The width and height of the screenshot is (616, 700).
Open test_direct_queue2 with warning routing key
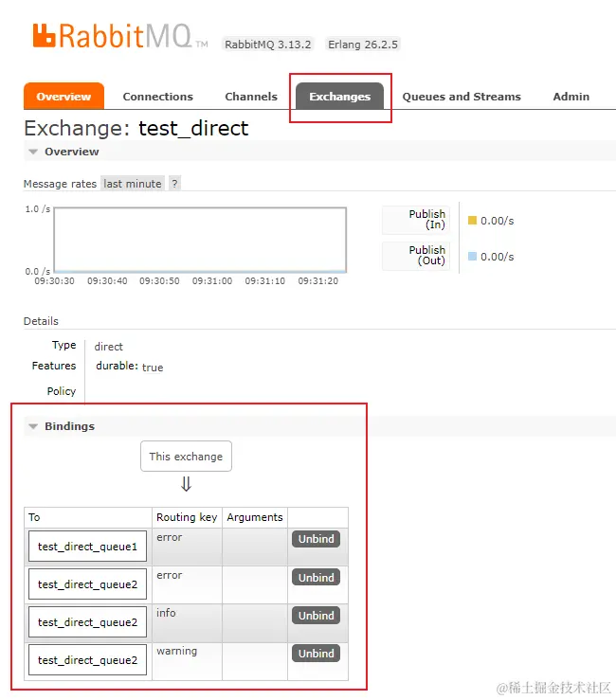click(x=87, y=660)
